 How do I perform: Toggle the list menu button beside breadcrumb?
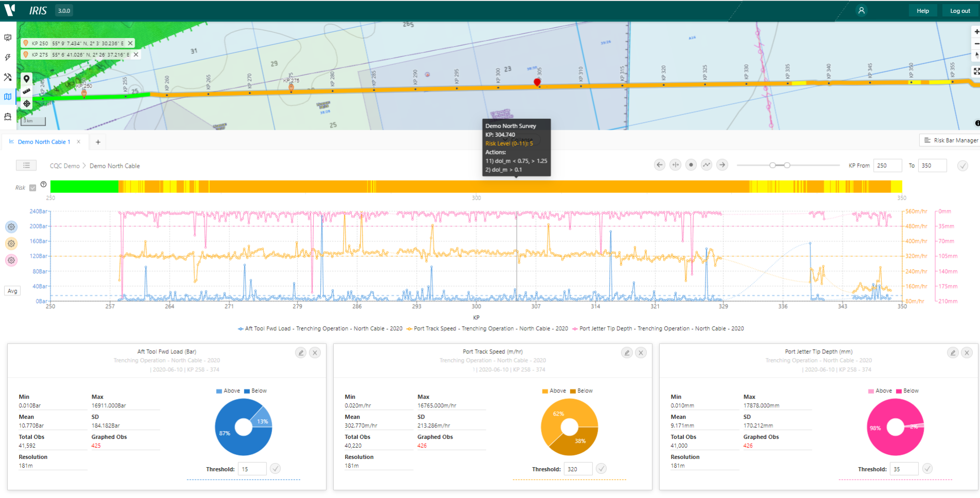pyautogui.click(x=26, y=165)
